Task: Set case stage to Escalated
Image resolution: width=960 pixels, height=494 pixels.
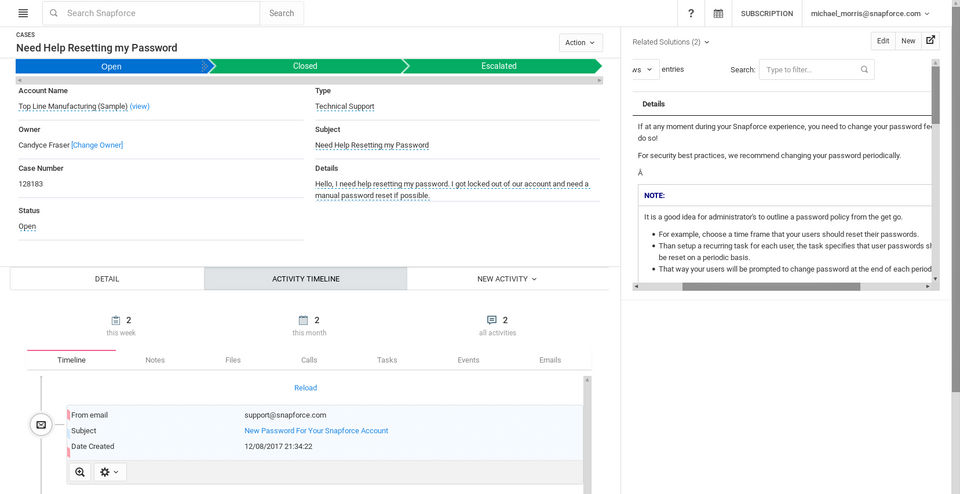Action: (499, 66)
